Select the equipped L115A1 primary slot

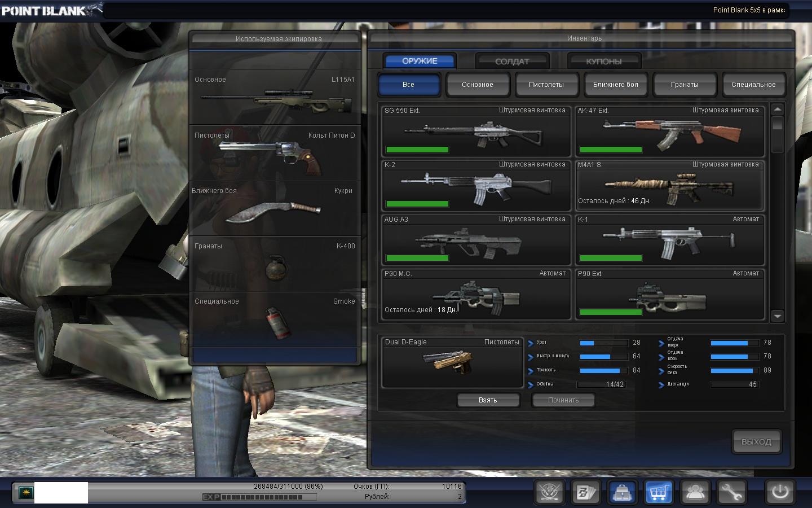tap(275, 98)
